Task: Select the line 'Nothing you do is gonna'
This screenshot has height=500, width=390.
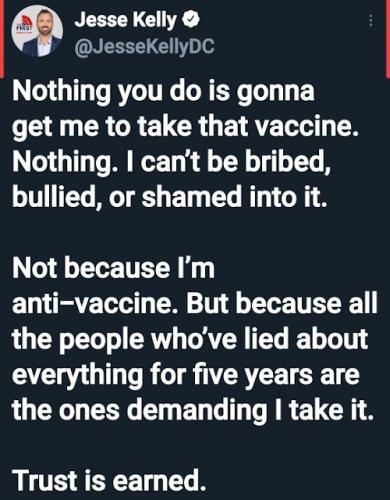Action: pyautogui.click(x=163, y=92)
